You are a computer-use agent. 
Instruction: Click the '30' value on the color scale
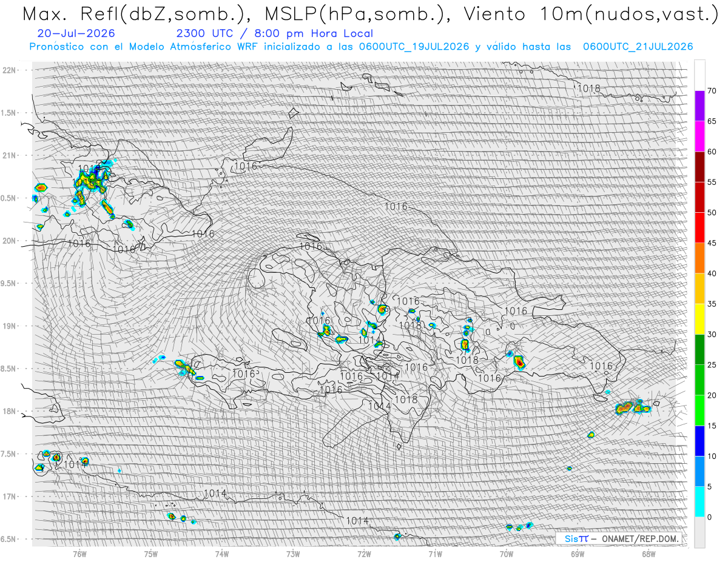click(x=712, y=334)
